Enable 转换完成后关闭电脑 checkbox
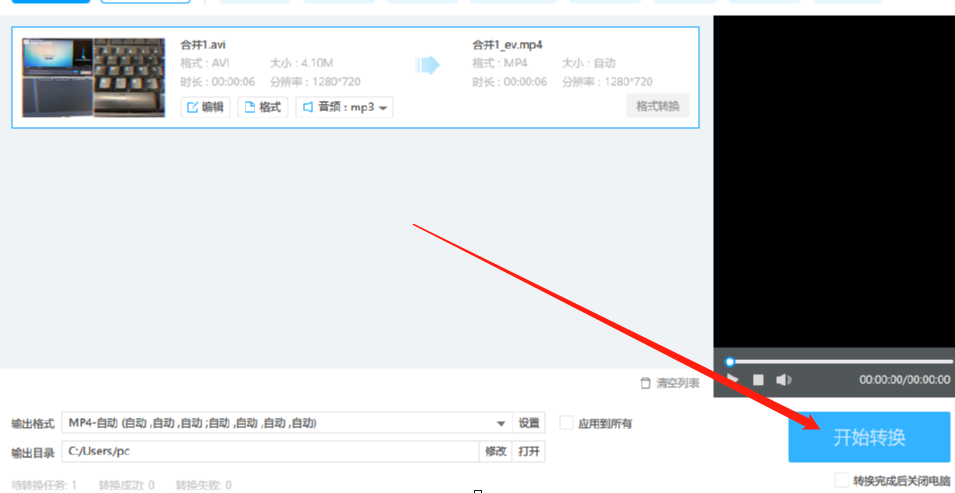This screenshot has width=955, height=493. point(841,480)
